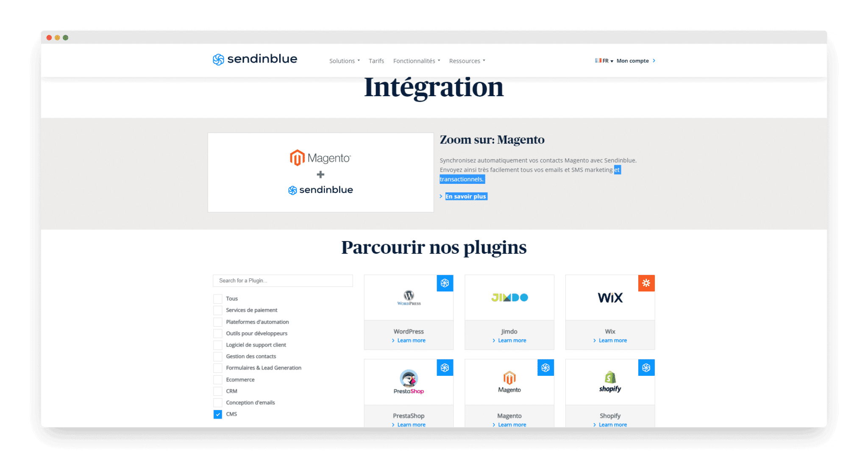Open Mon compte link

(633, 61)
